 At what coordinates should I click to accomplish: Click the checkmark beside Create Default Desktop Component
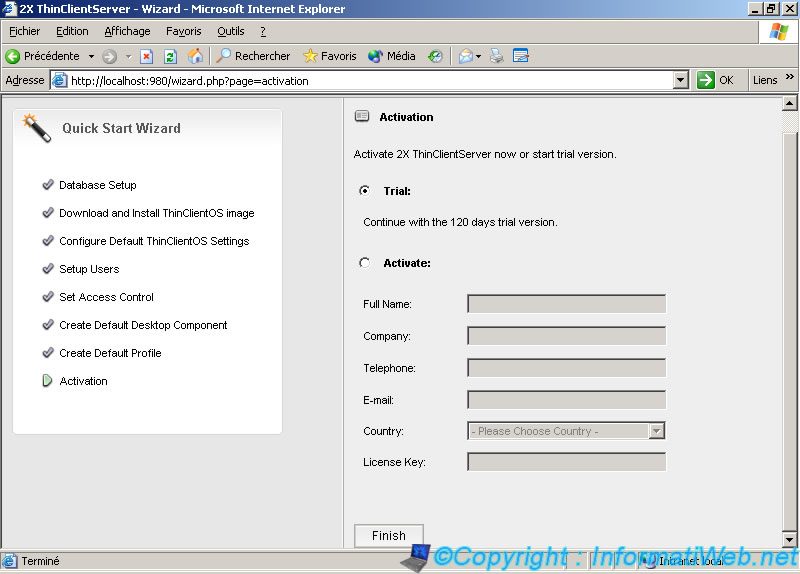[x=48, y=325]
